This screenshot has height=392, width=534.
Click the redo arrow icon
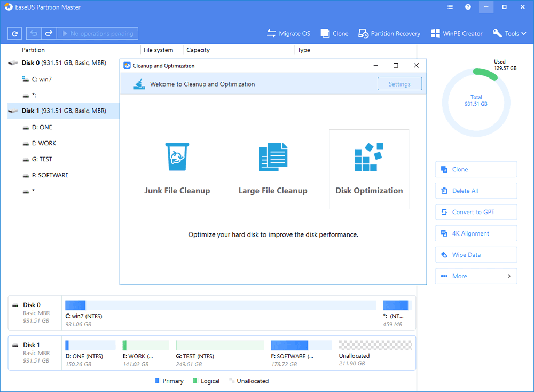point(49,33)
